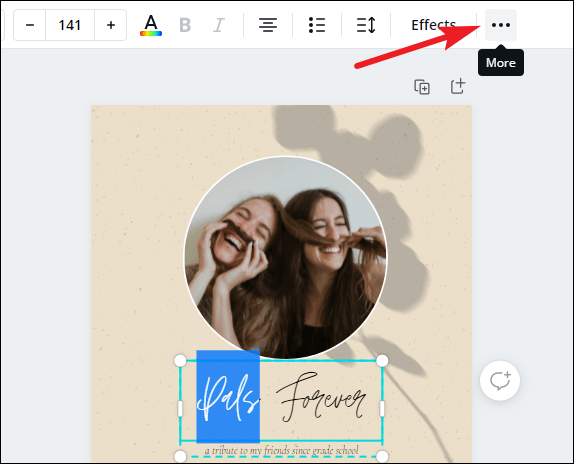
Task: Open the Effects panel
Action: click(433, 25)
